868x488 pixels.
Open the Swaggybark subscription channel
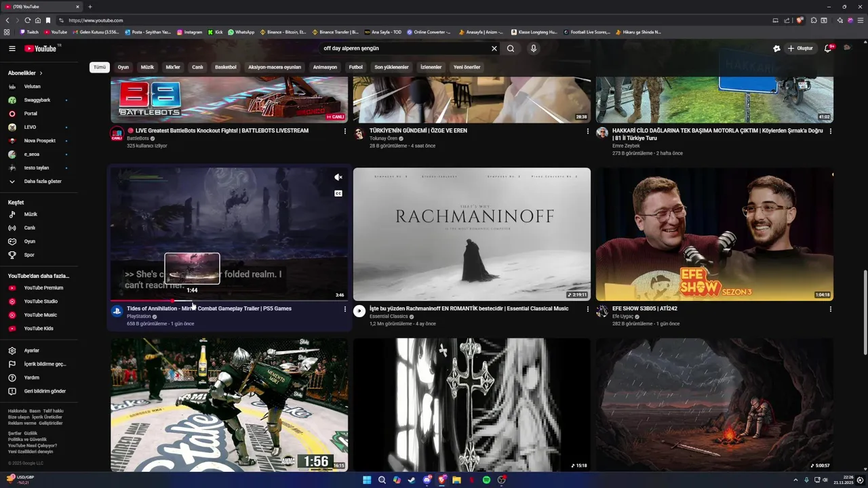pyautogui.click(x=37, y=100)
